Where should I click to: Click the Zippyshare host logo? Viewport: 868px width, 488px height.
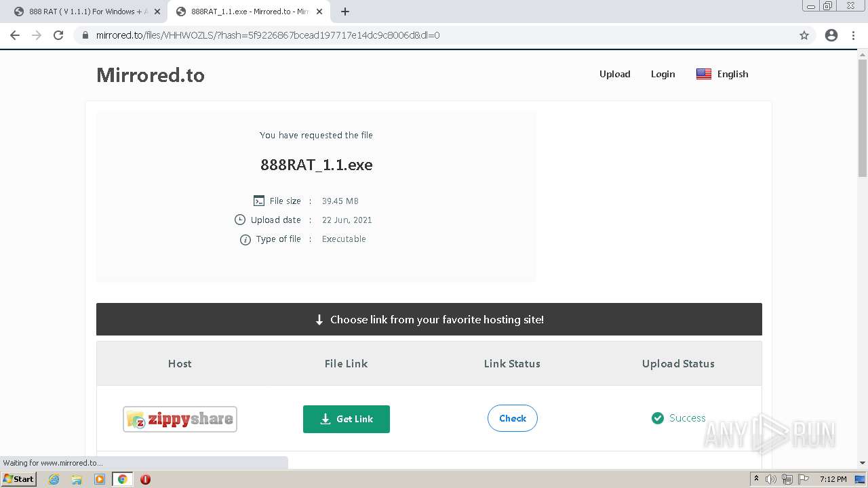180,419
